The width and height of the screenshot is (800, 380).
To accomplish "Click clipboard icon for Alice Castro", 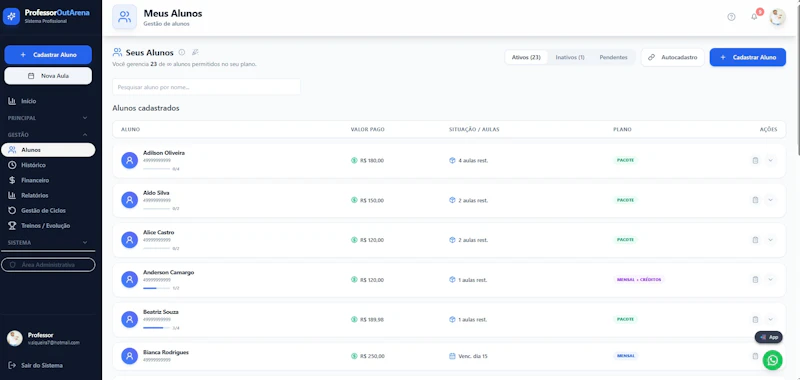I will (x=755, y=240).
